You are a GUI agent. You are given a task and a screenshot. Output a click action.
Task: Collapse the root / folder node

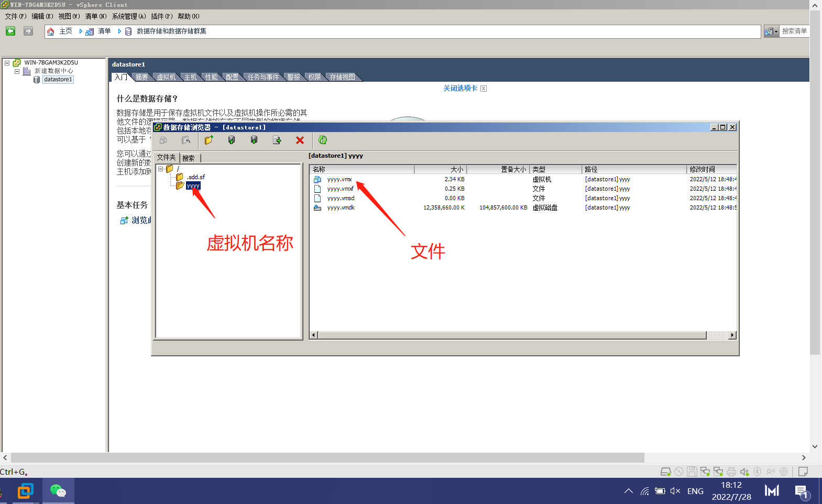coord(161,169)
